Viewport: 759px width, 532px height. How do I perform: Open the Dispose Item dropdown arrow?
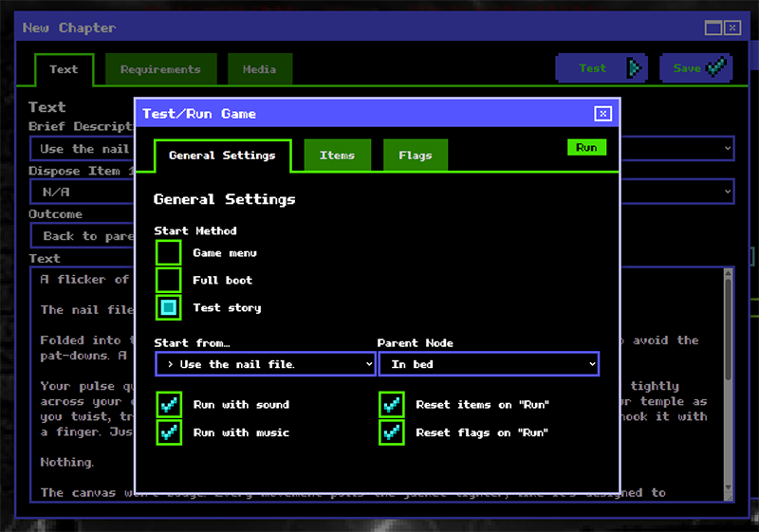(727, 192)
